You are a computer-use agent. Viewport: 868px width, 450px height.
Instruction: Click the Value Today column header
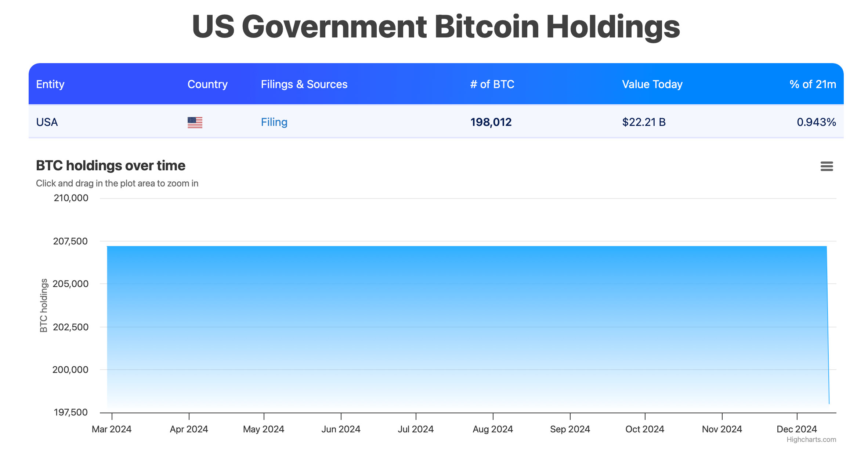[652, 84]
